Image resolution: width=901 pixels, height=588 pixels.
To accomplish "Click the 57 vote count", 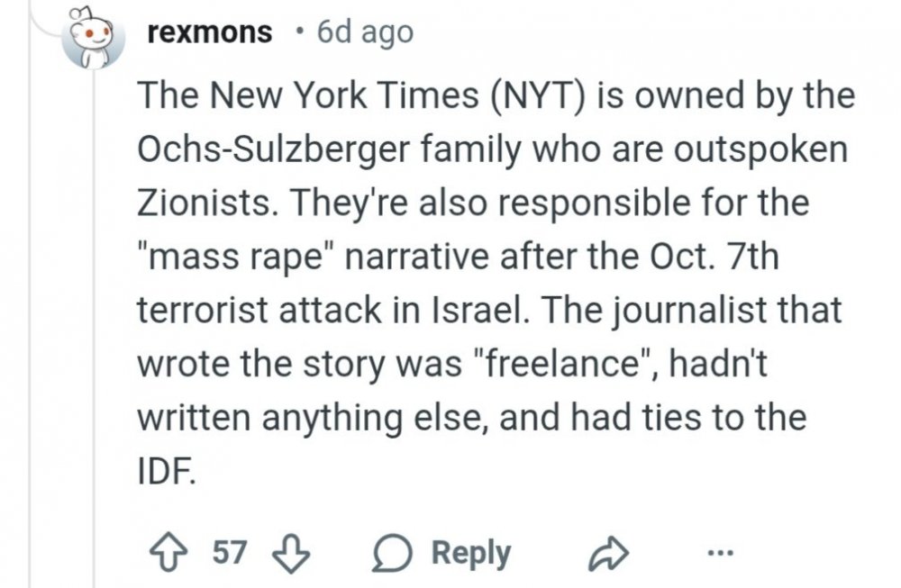I will click(232, 552).
